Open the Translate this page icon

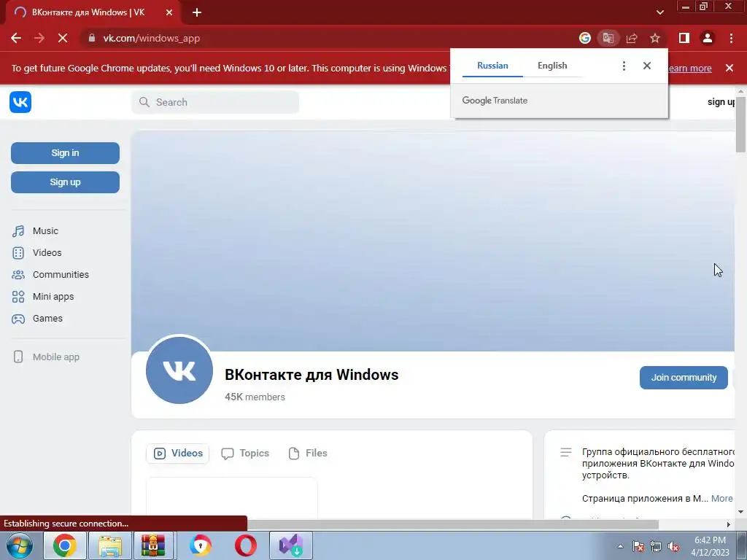(608, 38)
